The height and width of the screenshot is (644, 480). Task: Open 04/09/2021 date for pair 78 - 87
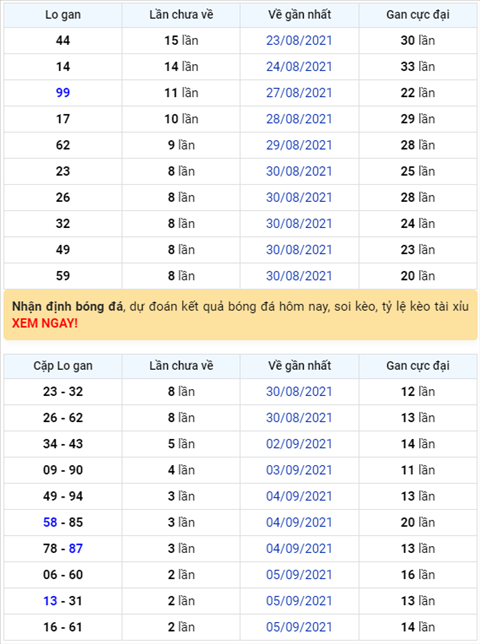[299, 548]
